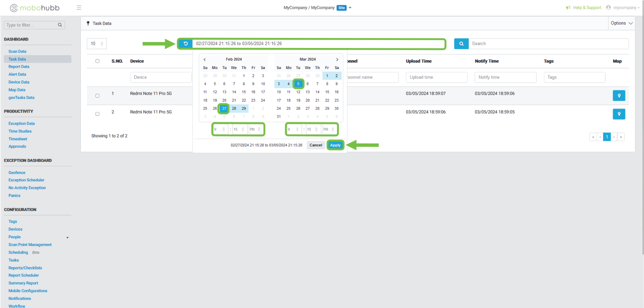Screen dimensions: 644x308
Task: Toggle the select-all header checkbox
Action: click(x=97, y=61)
